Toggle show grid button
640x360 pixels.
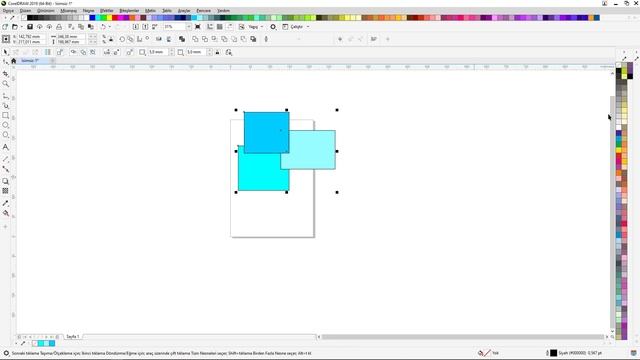click(220, 27)
